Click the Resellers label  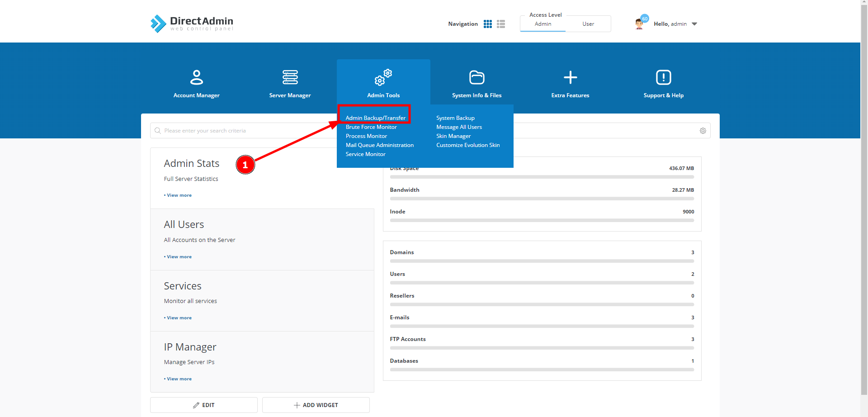point(402,296)
